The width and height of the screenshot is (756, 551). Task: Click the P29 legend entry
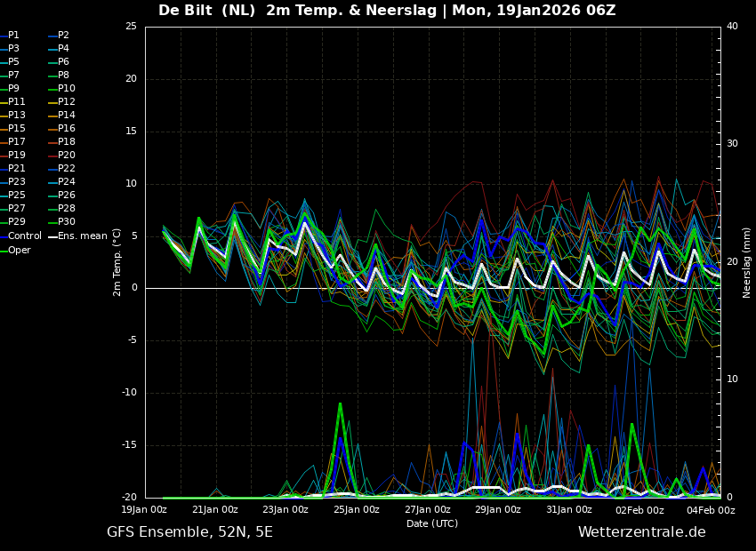[x=16, y=222]
